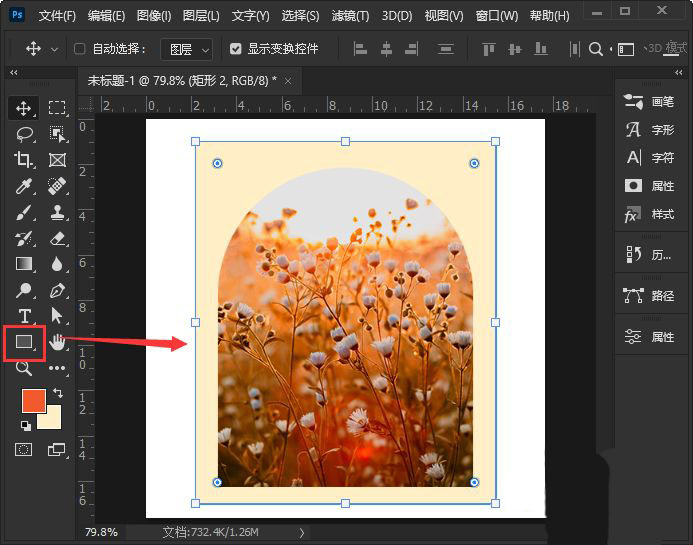Select the Lasso tool
The image size is (693, 545).
click(x=24, y=134)
